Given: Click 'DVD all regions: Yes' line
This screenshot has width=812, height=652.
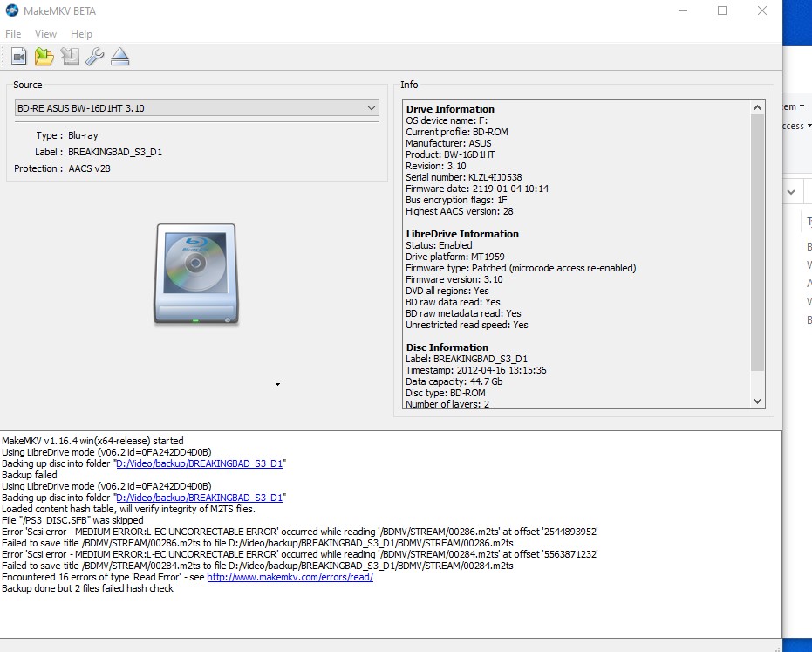Looking at the screenshot, I should [x=447, y=291].
